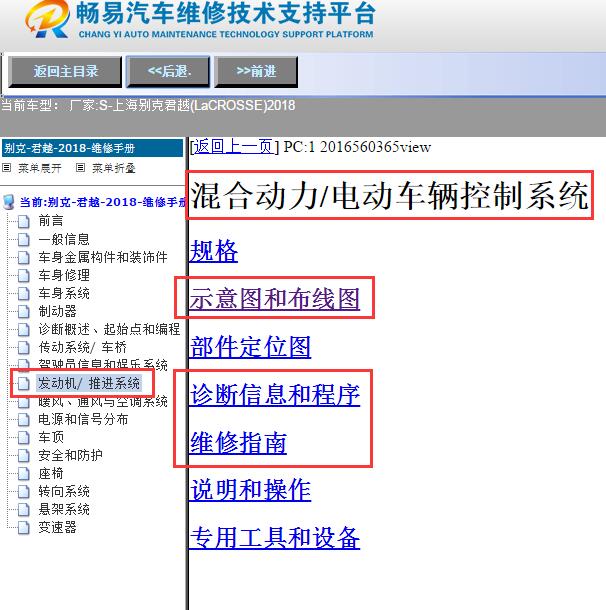Open the 部件定位图 link
Viewport: 606px width, 610px height.
click(x=250, y=347)
